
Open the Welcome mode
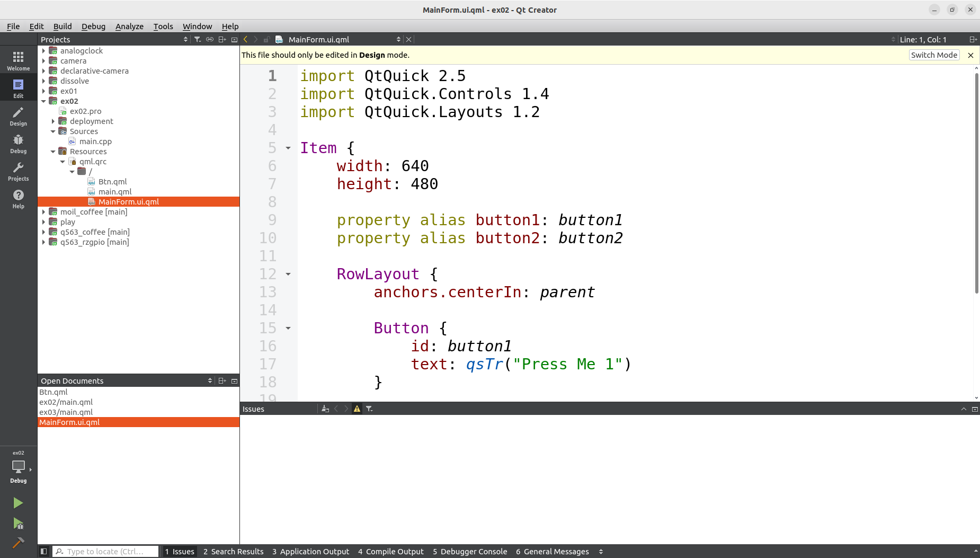click(18, 60)
